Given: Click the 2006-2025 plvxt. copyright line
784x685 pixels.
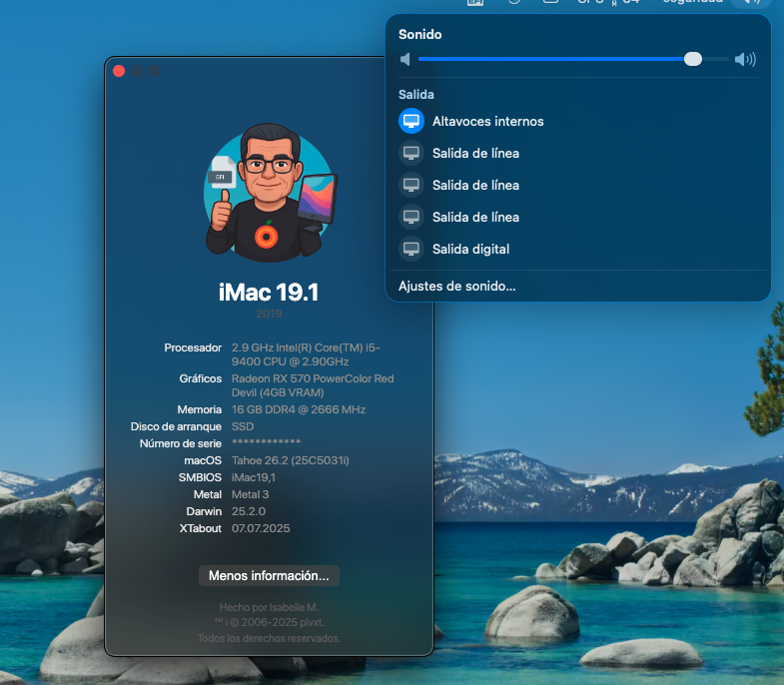Looking at the screenshot, I should pyautogui.click(x=269, y=622).
